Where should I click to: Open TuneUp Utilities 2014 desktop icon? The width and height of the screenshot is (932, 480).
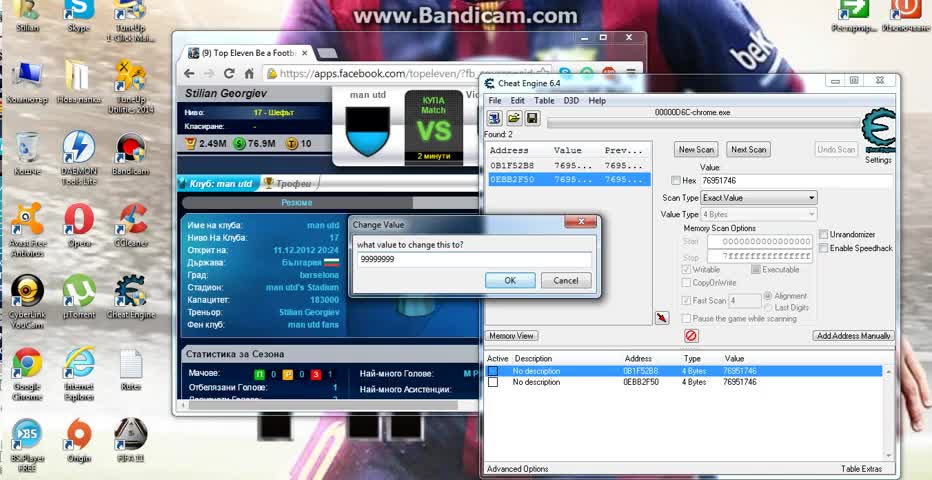[131, 87]
